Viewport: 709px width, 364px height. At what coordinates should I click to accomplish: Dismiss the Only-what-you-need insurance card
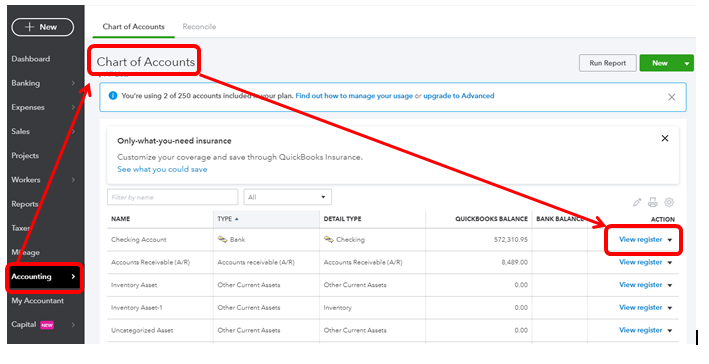[x=665, y=138]
